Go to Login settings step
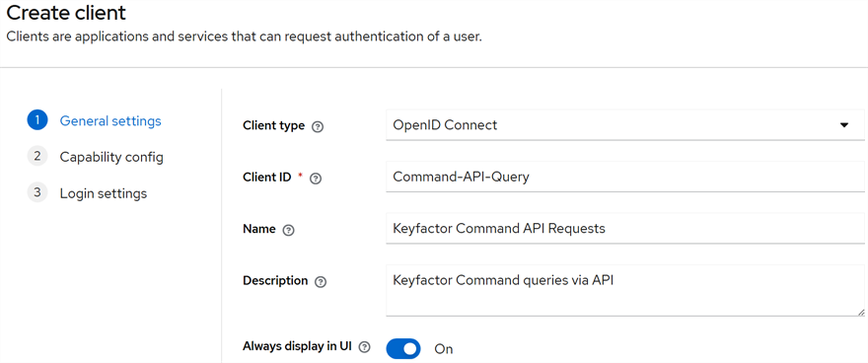The image size is (868, 363). click(103, 193)
